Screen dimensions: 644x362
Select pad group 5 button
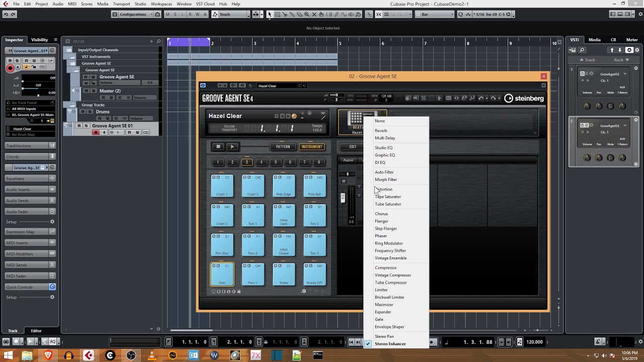point(275,162)
